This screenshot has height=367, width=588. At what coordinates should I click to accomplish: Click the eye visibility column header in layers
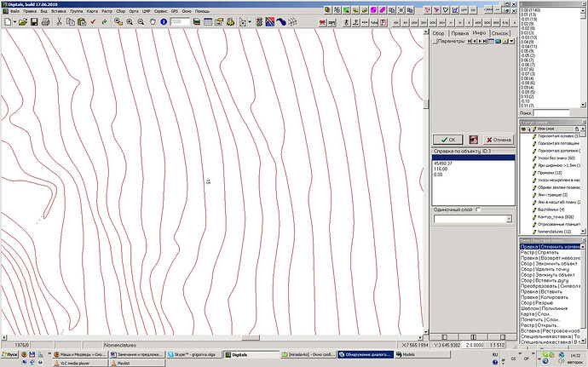coord(523,129)
